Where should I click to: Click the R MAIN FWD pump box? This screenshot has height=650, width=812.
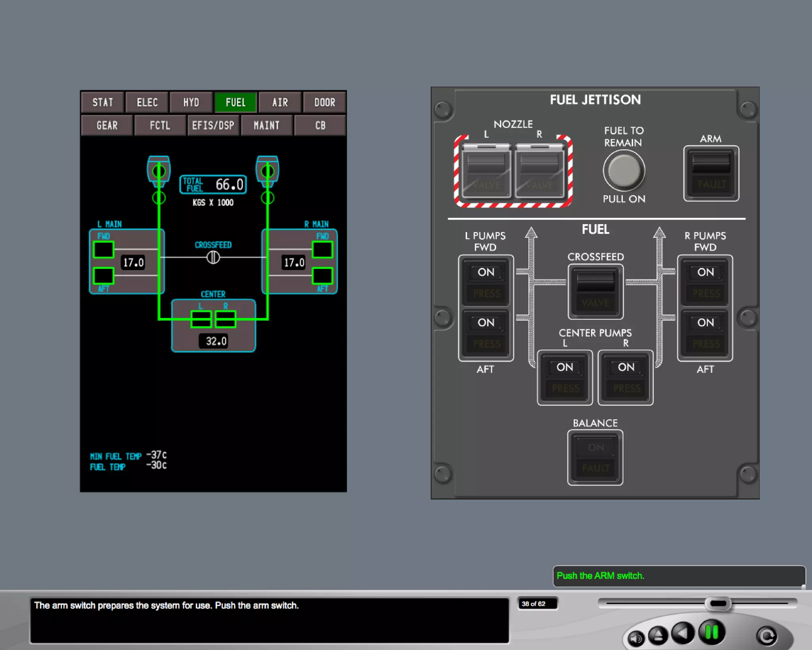[x=322, y=250]
